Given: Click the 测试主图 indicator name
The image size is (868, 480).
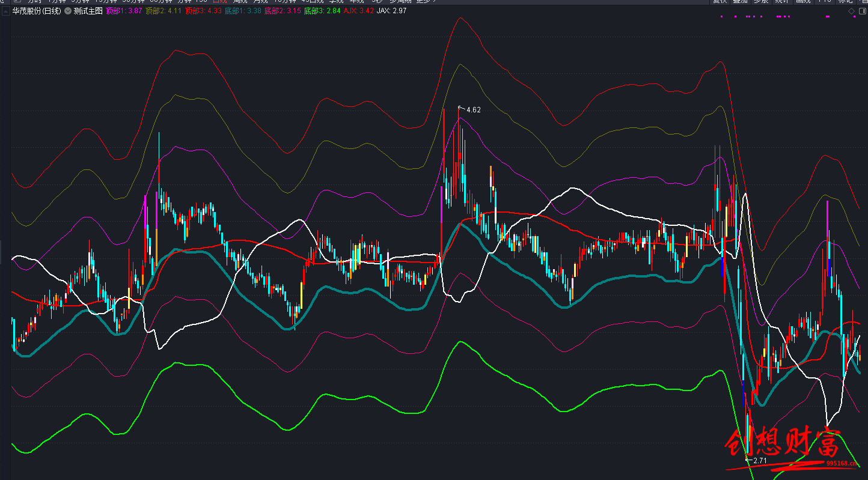Looking at the screenshot, I should 88,11.
